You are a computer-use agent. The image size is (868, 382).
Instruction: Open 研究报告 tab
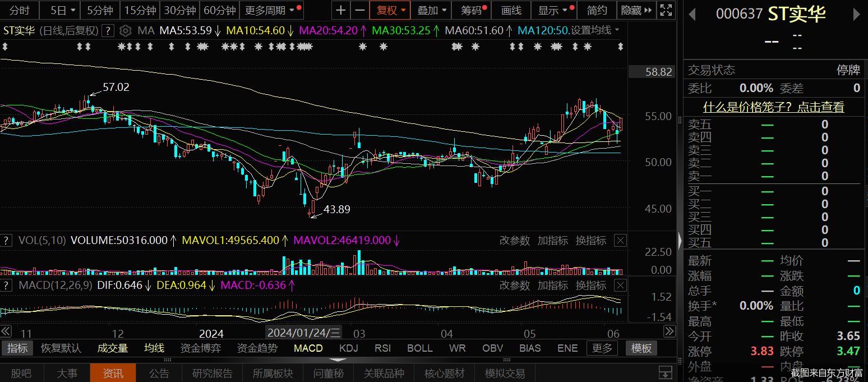click(213, 373)
